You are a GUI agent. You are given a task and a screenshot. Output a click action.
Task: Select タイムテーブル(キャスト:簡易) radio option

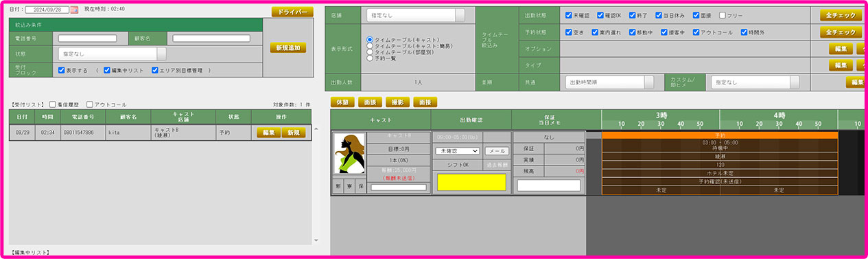(371, 46)
